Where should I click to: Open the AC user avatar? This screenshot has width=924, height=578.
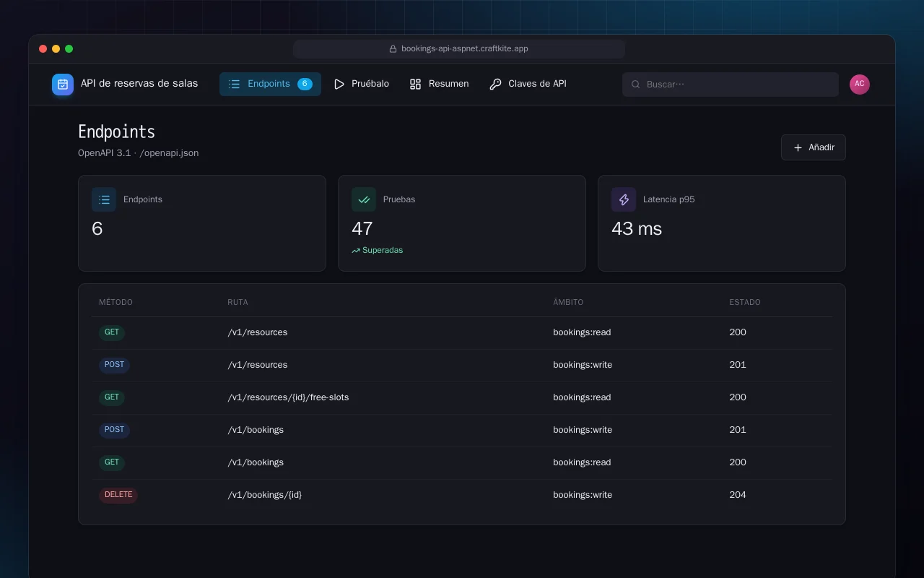tap(860, 85)
